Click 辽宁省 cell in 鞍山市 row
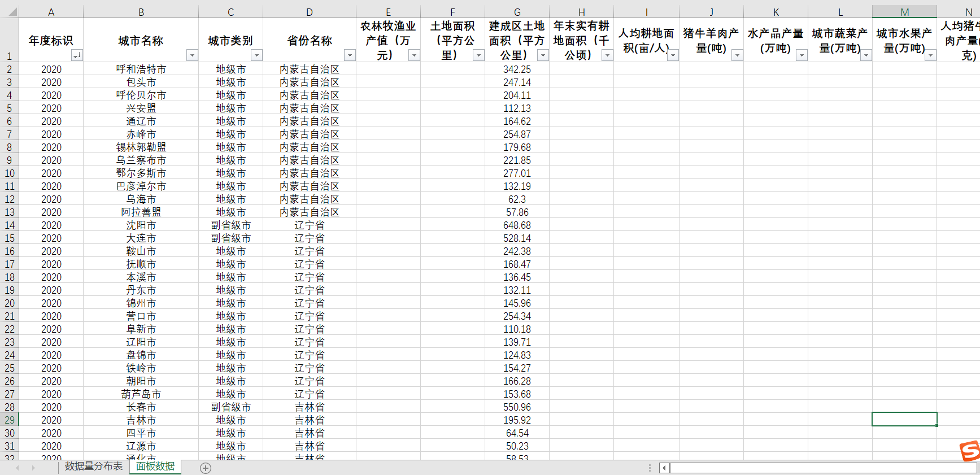The image size is (980, 475). [x=310, y=251]
